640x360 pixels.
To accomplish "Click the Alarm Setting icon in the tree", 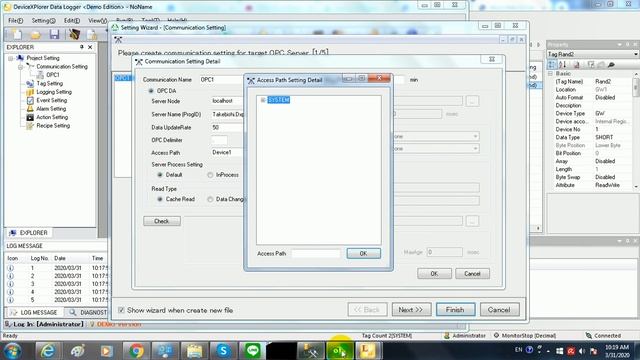I will click(30, 109).
